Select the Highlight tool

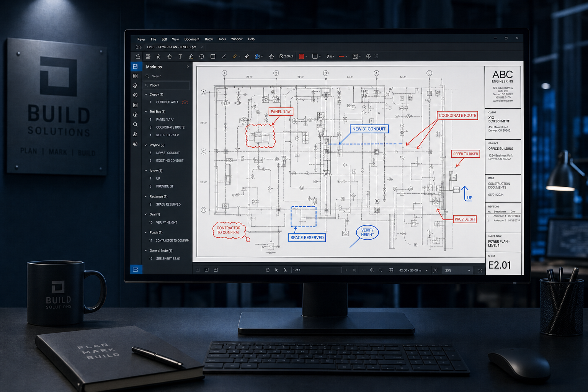[191, 56]
